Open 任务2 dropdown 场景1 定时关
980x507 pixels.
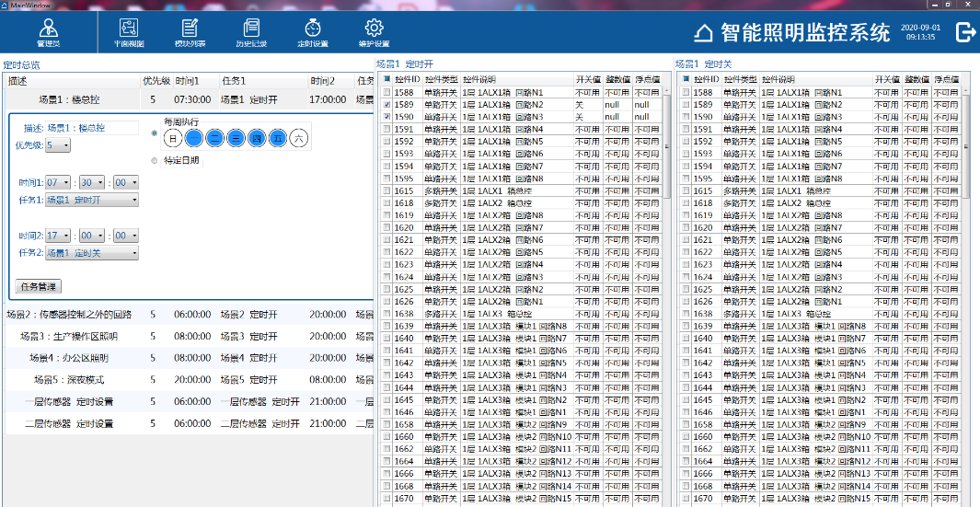[92, 253]
